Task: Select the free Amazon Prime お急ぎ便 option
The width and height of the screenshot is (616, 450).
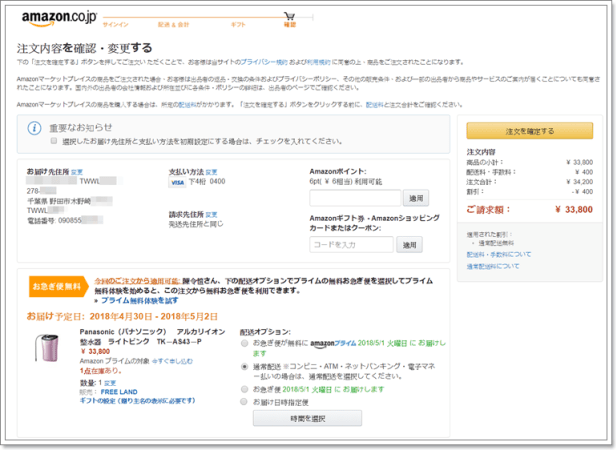Action: pos(246,345)
